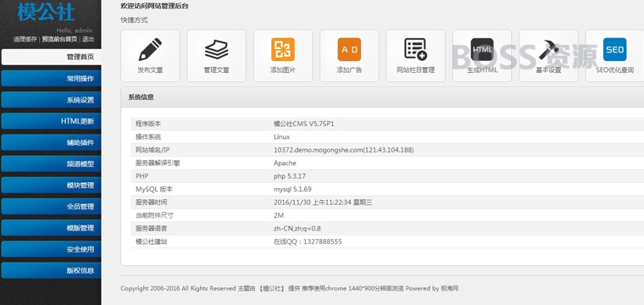Click the 添加图片 orange icon
Image resolution: width=644 pixels, height=305 pixels.
click(x=283, y=50)
